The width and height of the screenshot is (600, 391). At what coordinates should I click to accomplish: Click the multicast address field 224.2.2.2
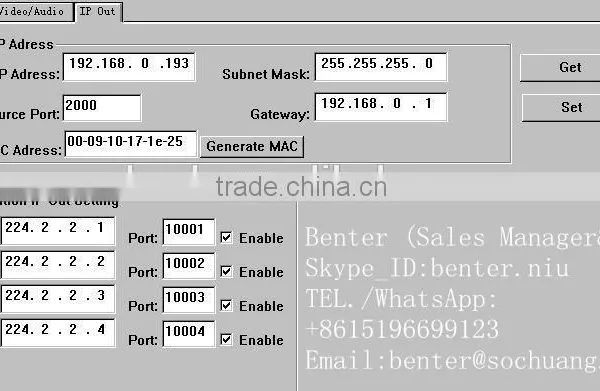click(x=58, y=265)
